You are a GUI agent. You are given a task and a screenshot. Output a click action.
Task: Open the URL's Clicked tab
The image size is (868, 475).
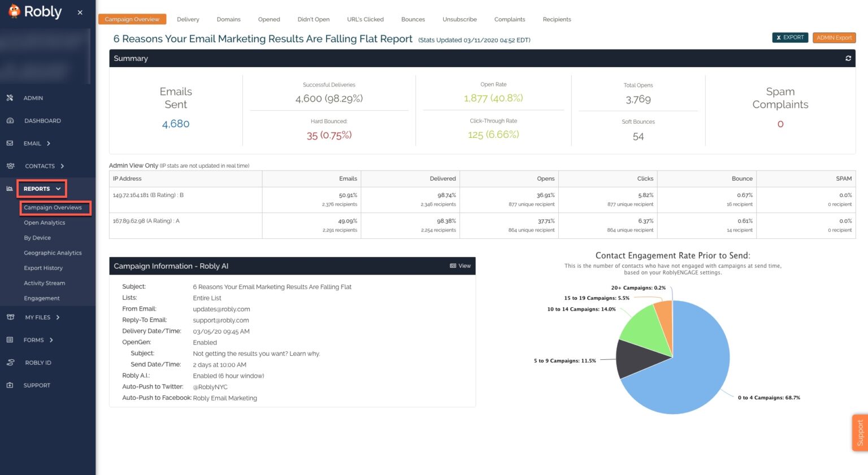tap(365, 19)
